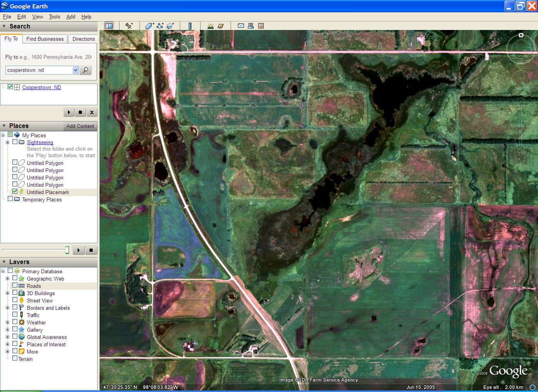This screenshot has height=392, width=538.
Task: Expand the Gallery layer node
Action: (7, 329)
